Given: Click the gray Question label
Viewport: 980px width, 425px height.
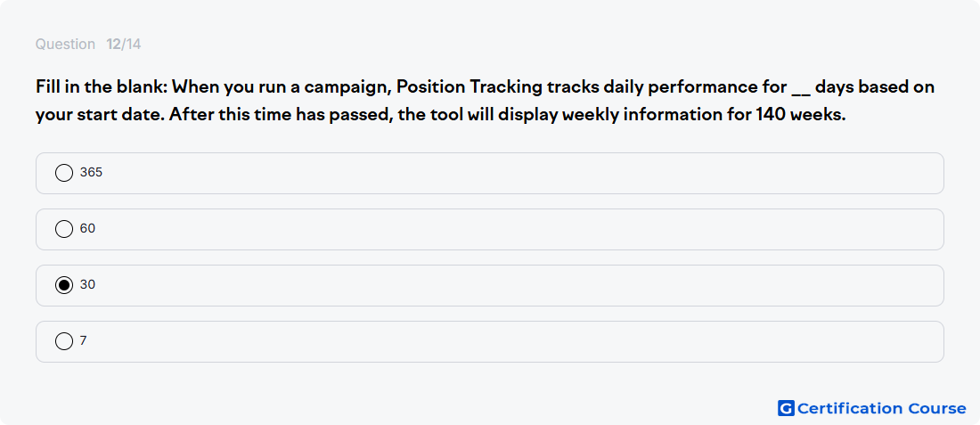Looking at the screenshot, I should pos(65,45).
